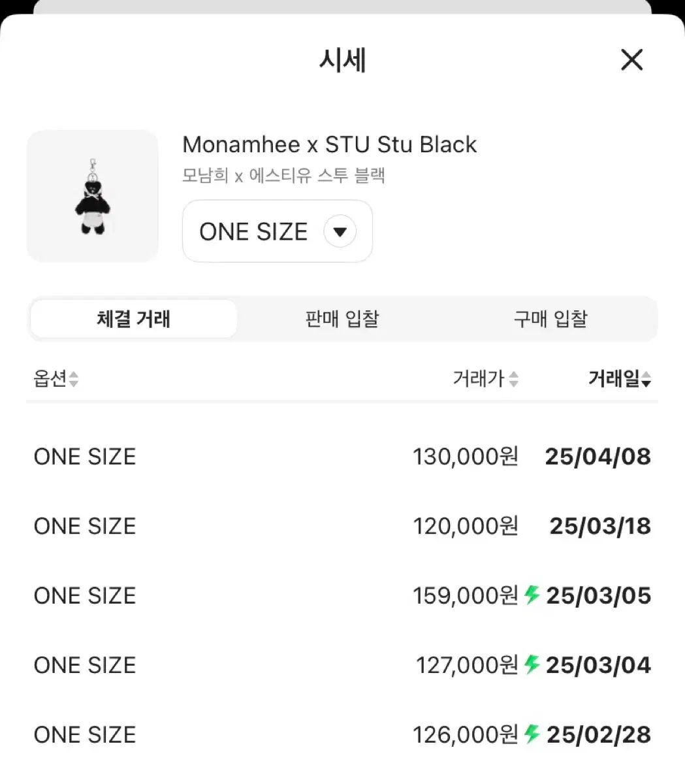Image resolution: width=685 pixels, height=784 pixels.
Task: Click lightning icon on 126,000원 row
Action: pyautogui.click(x=532, y=734)
